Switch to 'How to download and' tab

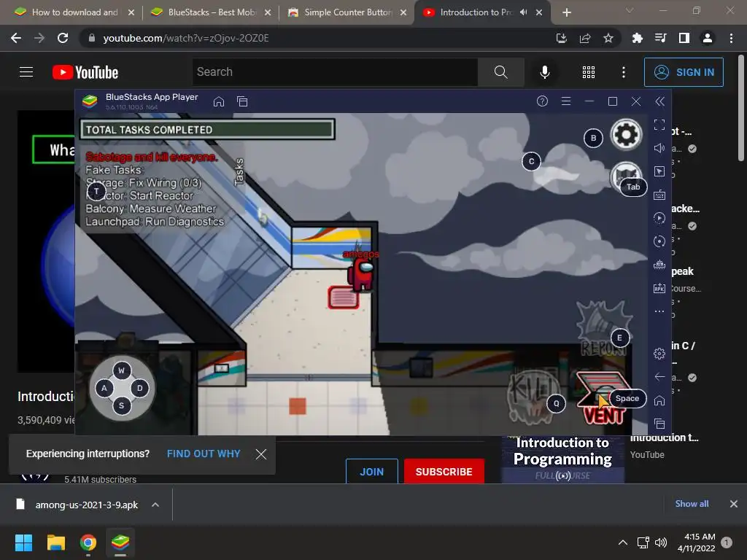[x=74, y=12]
